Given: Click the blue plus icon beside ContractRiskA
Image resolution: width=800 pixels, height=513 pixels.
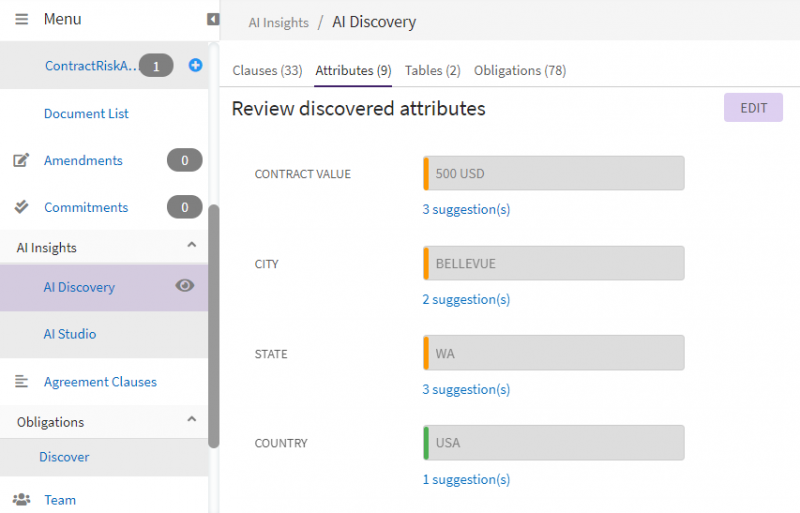Looking at the screenshot, I should [195, 66].
